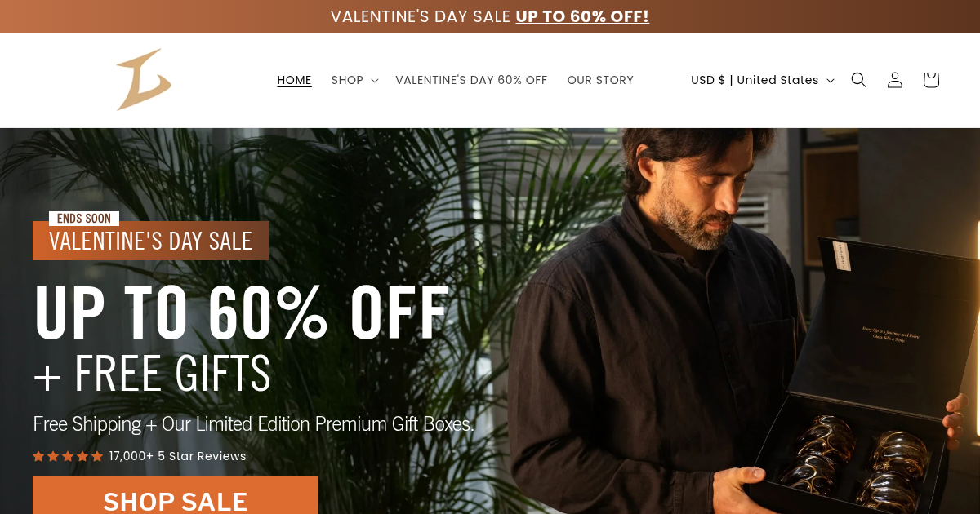
Task: Open the search magnifier icon
Action: (x=858, y=80)
